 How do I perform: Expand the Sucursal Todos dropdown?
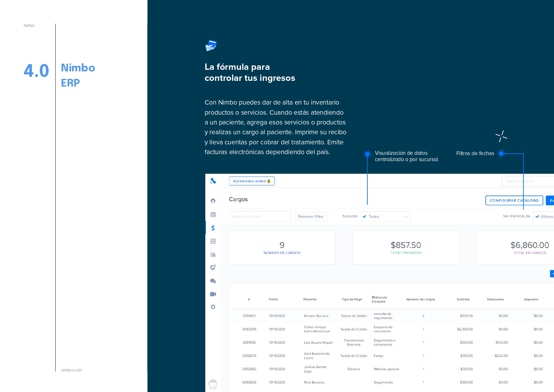405,216
